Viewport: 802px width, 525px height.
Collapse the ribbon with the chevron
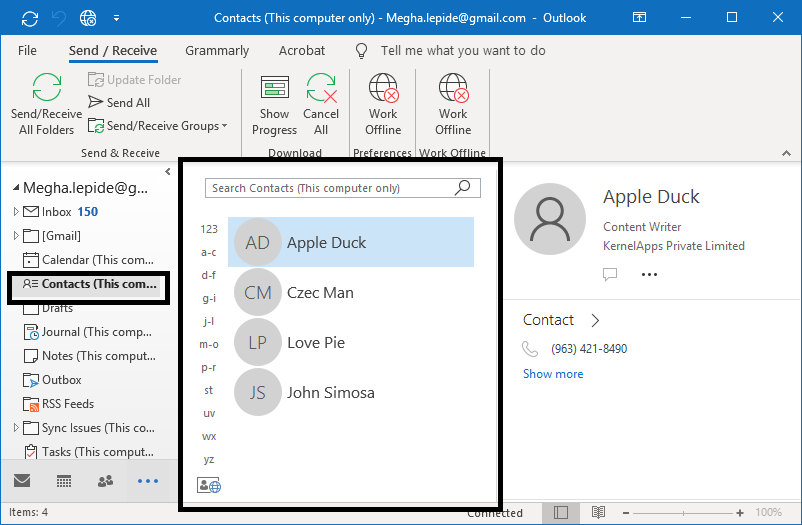tap(786, 153)
